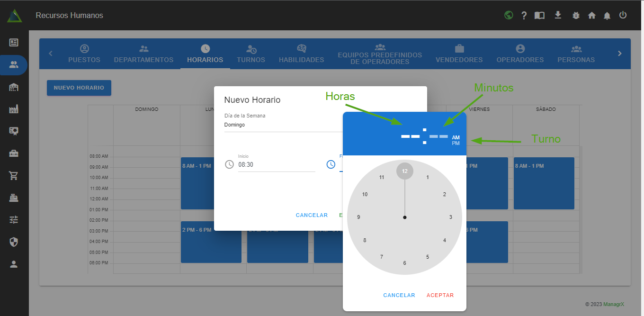Open the Departamentos tab
The height and width of the screenshot is (316, 644).
[x=143, y=54]
